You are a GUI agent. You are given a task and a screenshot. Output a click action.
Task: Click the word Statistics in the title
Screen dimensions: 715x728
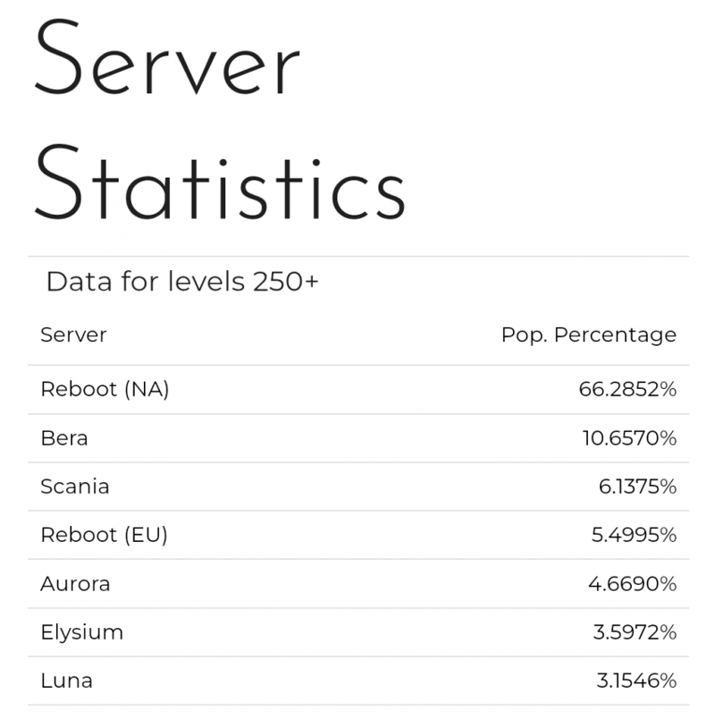(x=220, y=182)
